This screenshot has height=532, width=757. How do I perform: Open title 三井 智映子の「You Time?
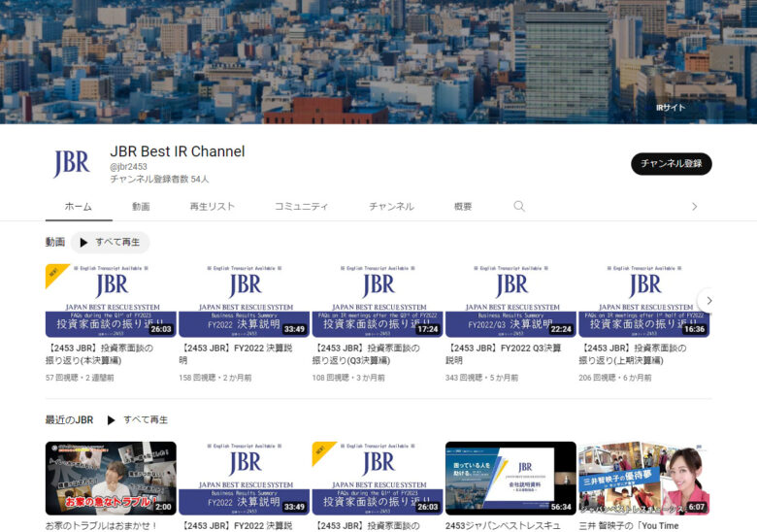tap(629, 526)
